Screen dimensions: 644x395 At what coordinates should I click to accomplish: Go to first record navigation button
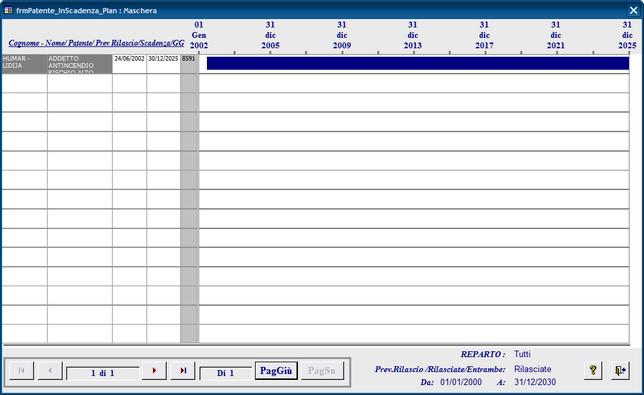pyautogui.click(x=21, y=370)
